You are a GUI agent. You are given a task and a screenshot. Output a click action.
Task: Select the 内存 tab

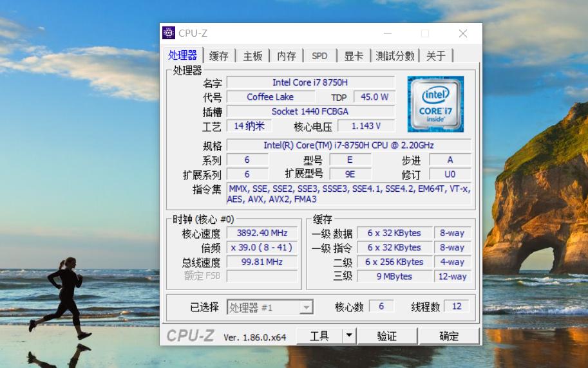tap(287, 56)
